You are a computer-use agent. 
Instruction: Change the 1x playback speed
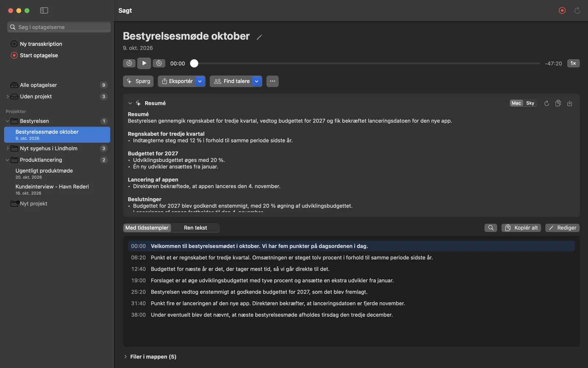573,63
